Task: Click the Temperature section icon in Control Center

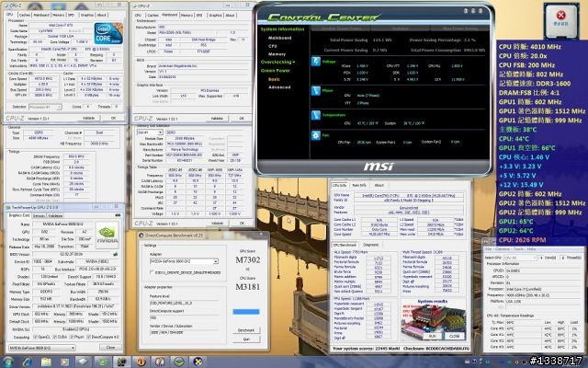Action: tap(315, 115)
